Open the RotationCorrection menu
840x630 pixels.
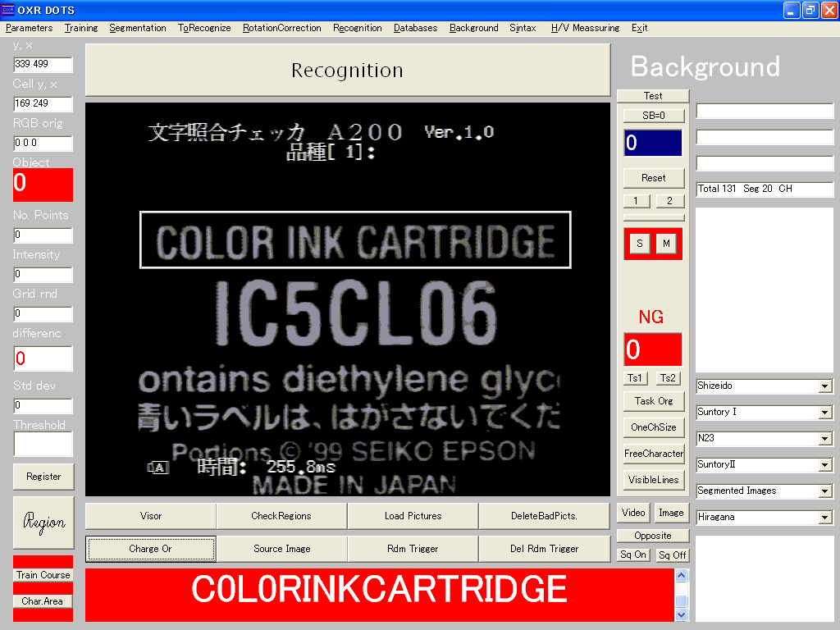pyautogui.click(x=282, y=28)
